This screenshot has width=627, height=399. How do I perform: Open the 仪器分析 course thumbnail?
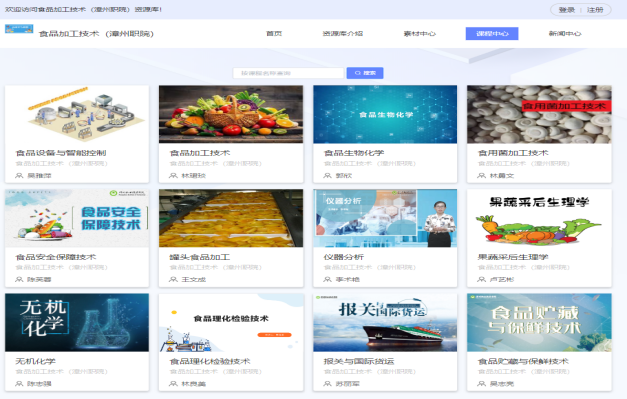(385, 218)
